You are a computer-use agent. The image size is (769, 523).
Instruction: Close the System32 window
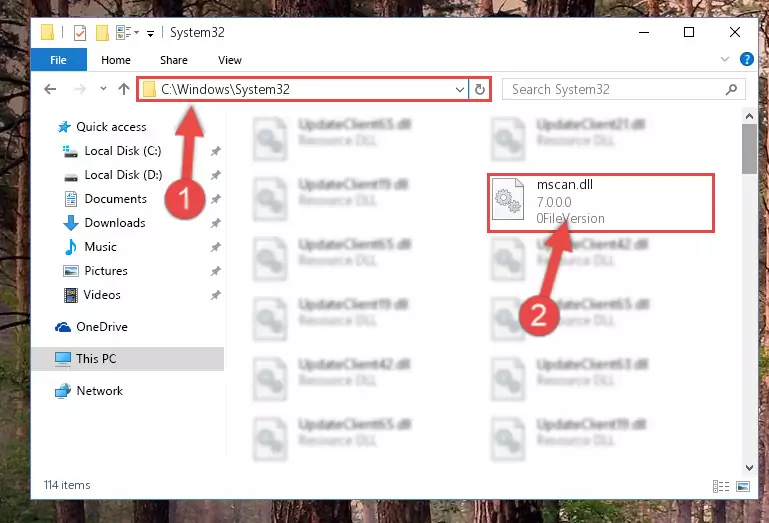tap(734, 32)
